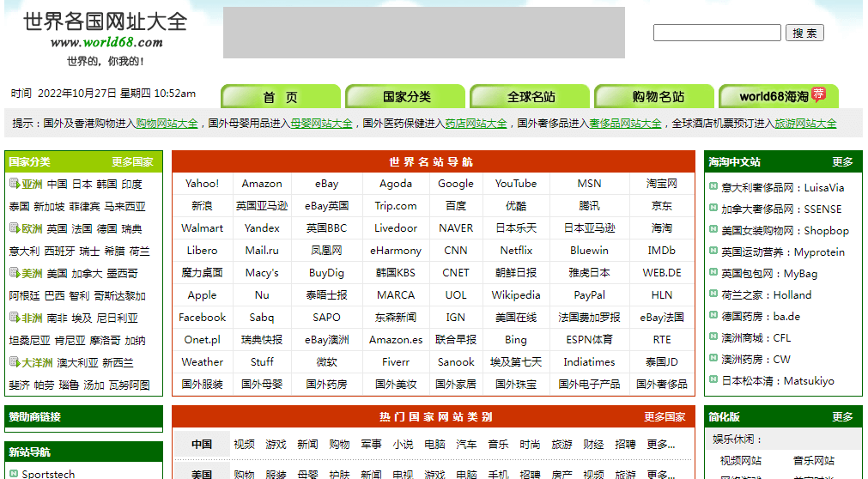Select 西班牙 in the Europe list
This screenshot has height=479, width=868.
pos(59,251)
